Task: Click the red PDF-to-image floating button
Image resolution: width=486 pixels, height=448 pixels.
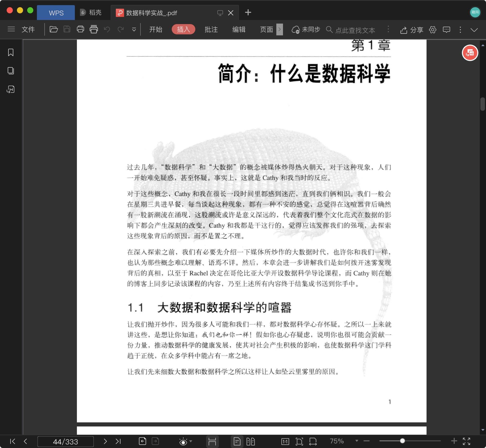Action: [470, 53]
